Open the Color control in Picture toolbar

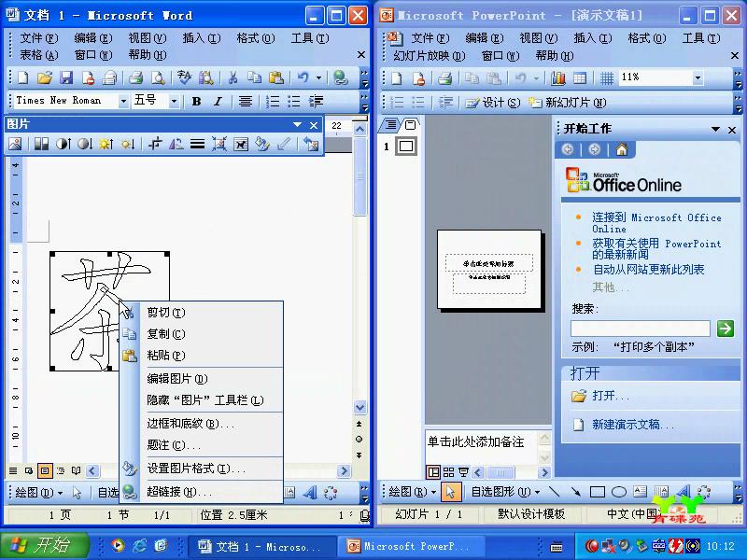pyautogui.click(x=41, y=144)
